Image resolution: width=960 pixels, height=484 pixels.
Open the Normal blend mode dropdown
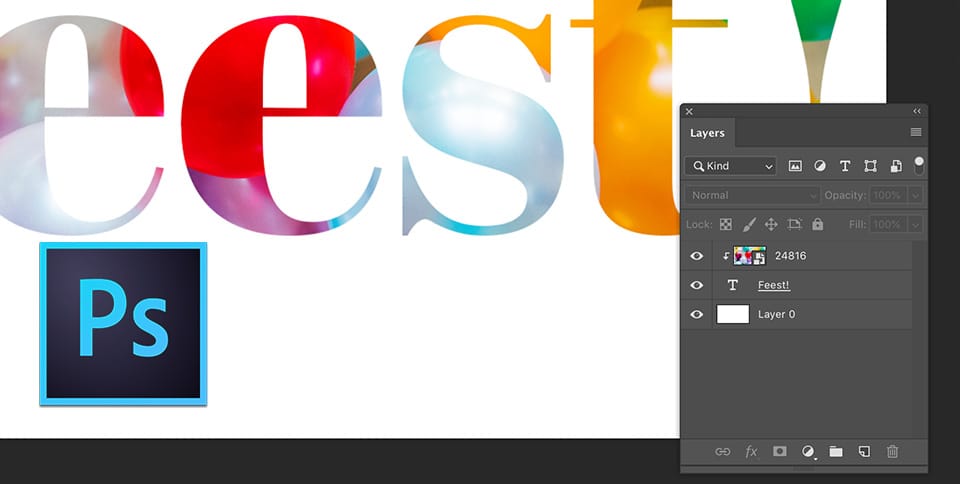pos(752,195)
